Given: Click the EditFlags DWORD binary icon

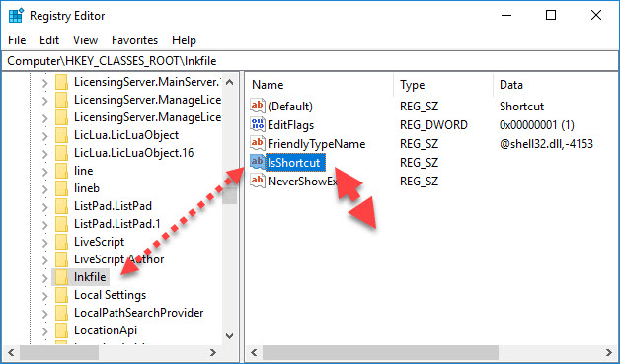Looking at the screenshot, I should click(257, 124).
